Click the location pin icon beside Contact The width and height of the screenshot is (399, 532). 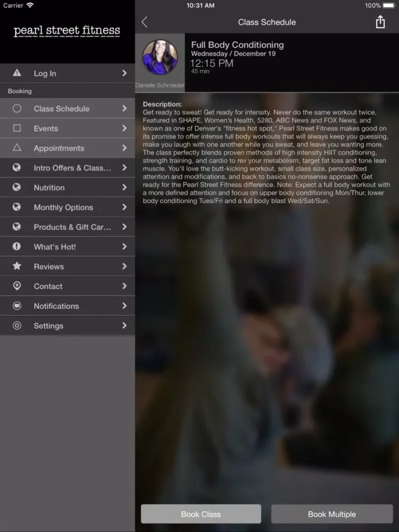coord(16,286)
